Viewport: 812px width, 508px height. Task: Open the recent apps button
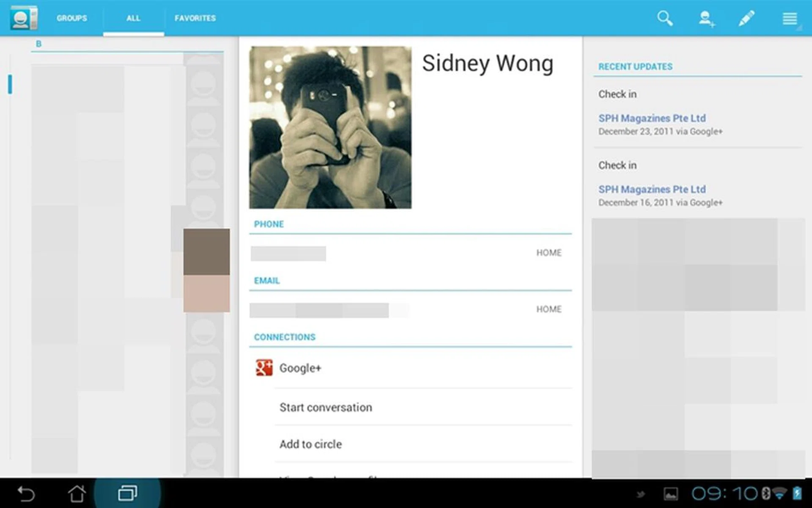point(127,493)
